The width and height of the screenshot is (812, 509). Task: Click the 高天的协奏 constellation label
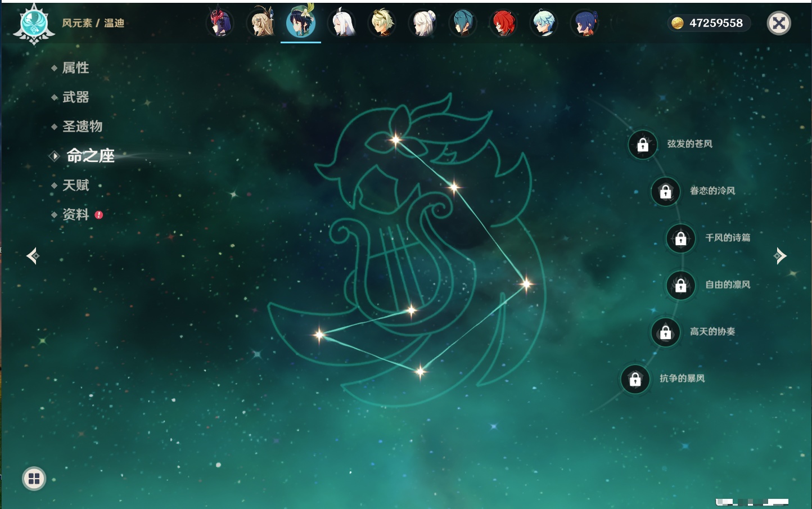coord(712,331)
